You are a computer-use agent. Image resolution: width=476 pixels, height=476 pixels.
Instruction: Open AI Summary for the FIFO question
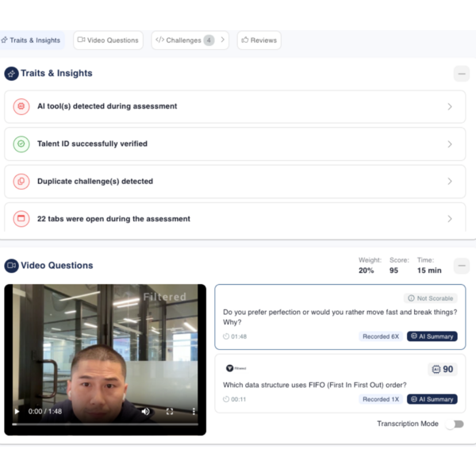[432, 399]
